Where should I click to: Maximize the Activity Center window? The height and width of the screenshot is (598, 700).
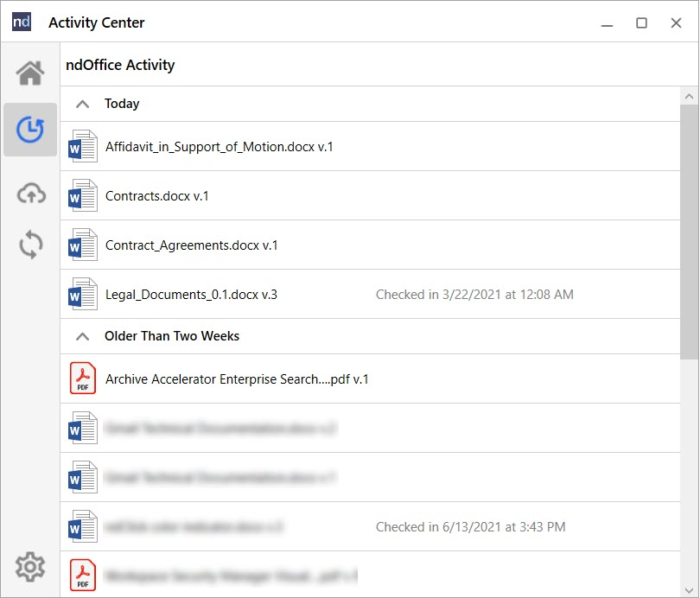641,23
